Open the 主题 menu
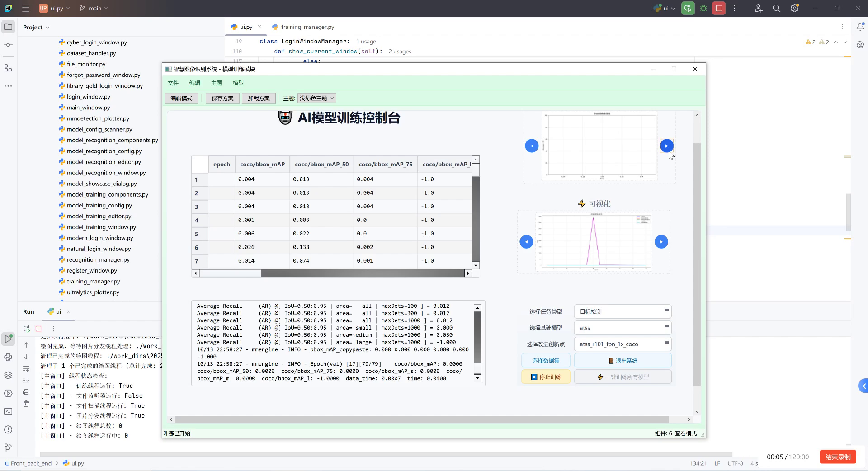Viewport: 868px width, 471px height. 217,83
